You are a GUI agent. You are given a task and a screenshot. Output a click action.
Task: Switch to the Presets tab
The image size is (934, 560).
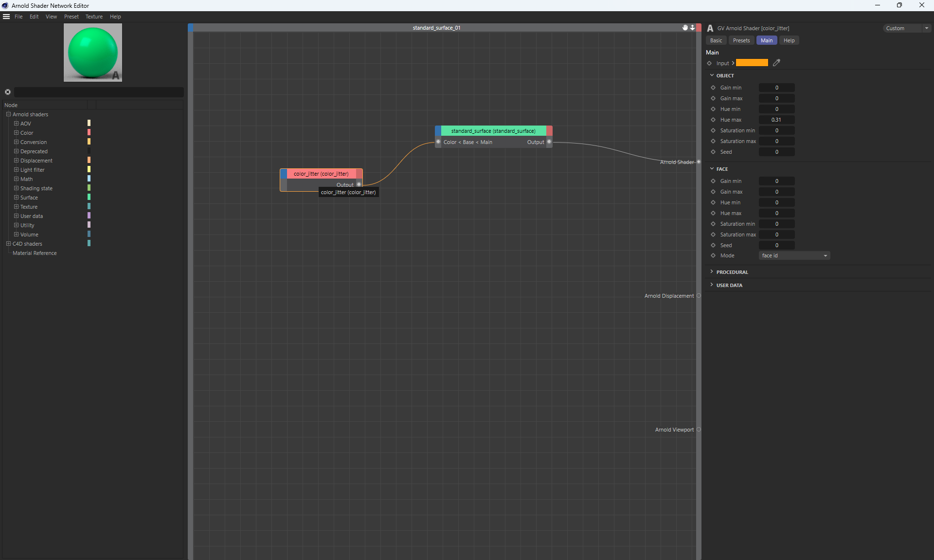741,40
